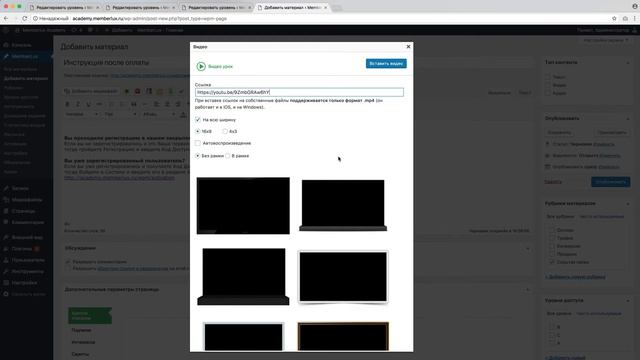Viewport: 640px width, 360px height.
Task: Open the MemberLux sidebar menu icon
Action: 6,56
